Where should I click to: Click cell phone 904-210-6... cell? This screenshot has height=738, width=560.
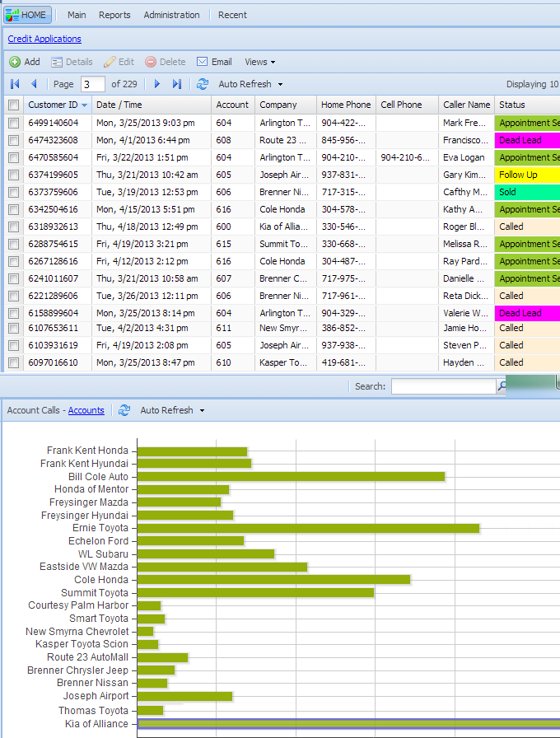405,157
